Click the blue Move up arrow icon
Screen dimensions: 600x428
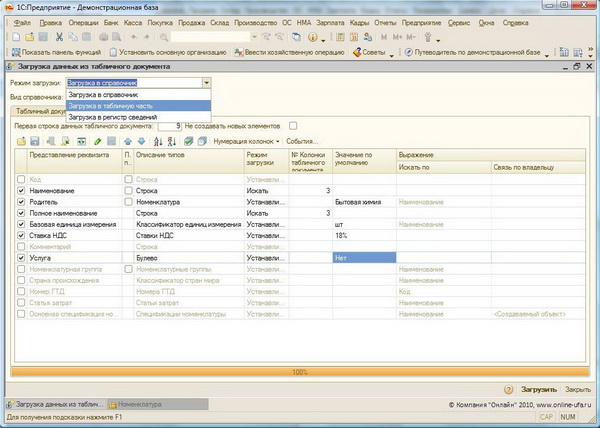[128, 141]
